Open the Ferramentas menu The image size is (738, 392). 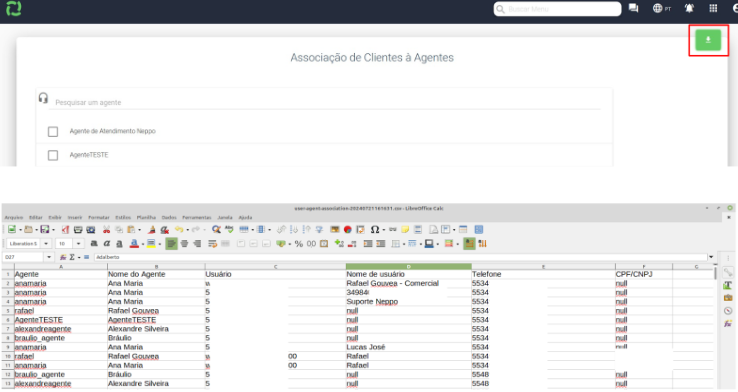pos(197,217)
